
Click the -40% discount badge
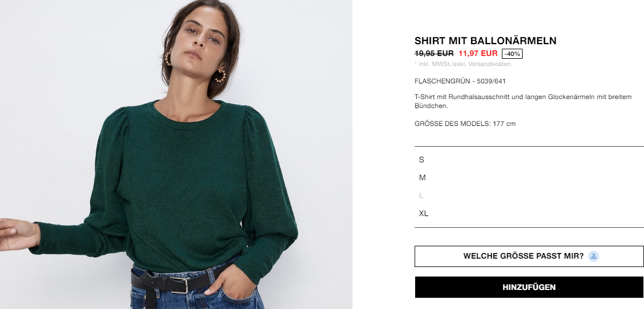(512, 54)
